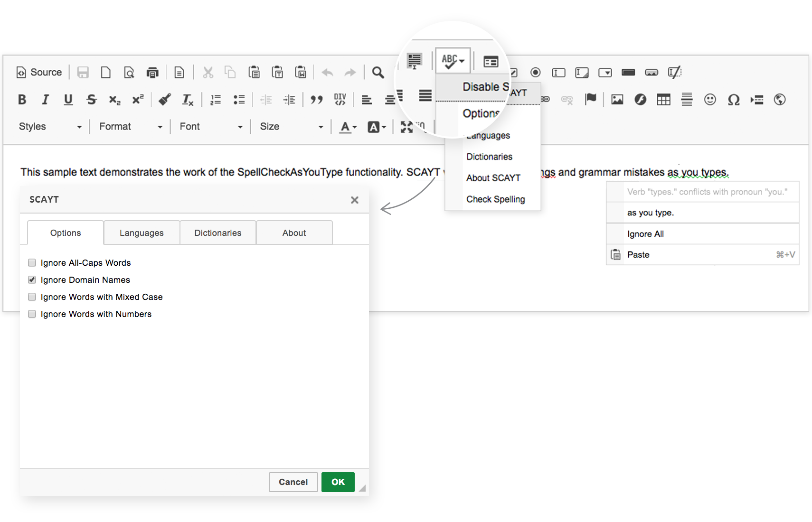Choose Paste as plain text icon
812x522 pixels.
pos(277,72)
